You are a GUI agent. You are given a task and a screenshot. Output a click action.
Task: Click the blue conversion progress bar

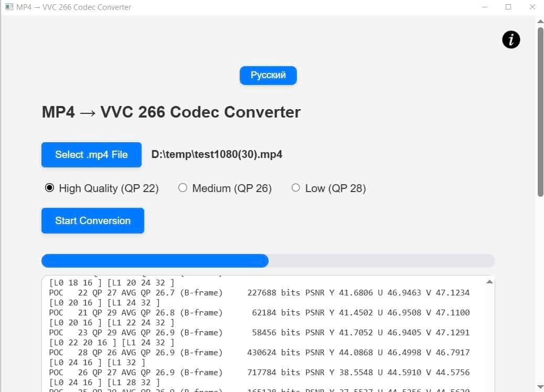(155, 261)
